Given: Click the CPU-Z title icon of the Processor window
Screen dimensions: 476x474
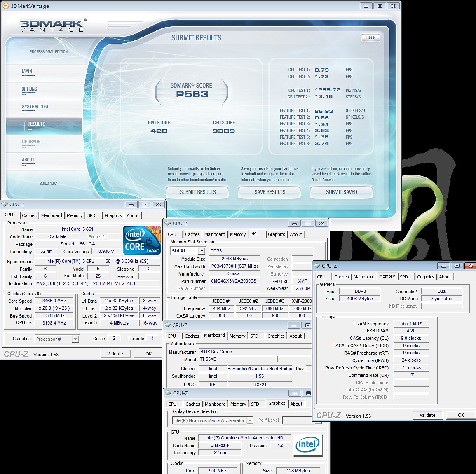Looking at the screenshot, I should pyautogui.click(x=5, y=204).
